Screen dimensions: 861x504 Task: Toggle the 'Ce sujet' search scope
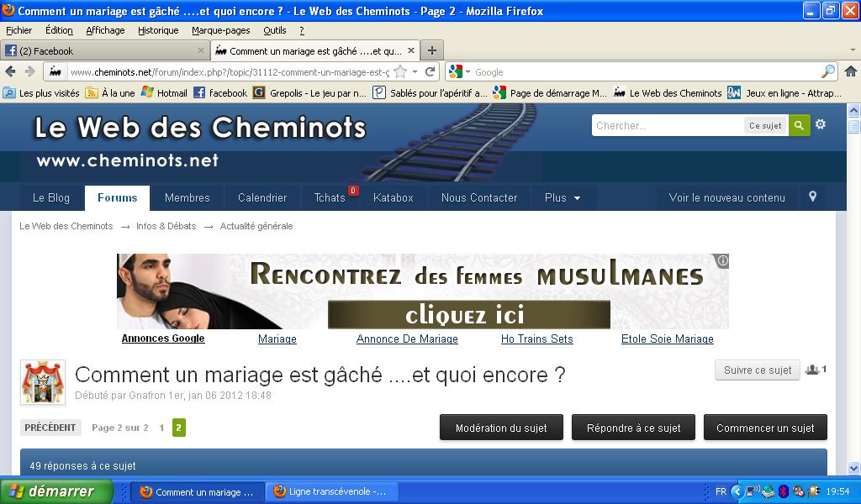(x=765, y=125)
